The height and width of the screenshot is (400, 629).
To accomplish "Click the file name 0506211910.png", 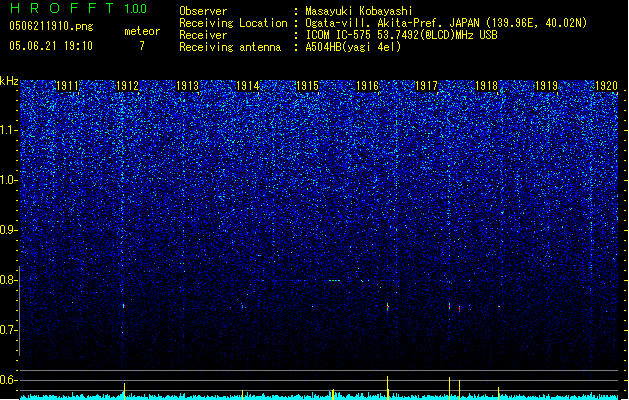I will point(51,26).
